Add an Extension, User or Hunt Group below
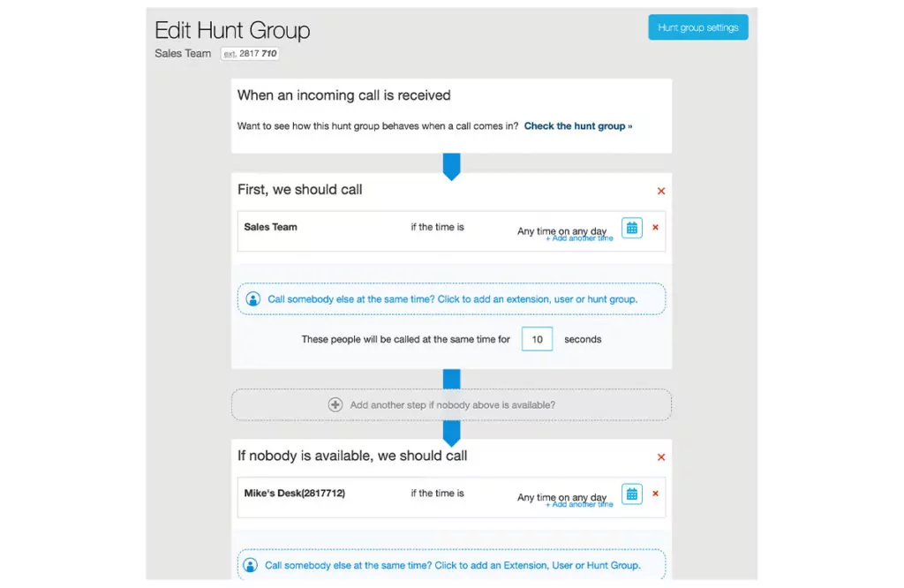 click(x=451, y=565)
